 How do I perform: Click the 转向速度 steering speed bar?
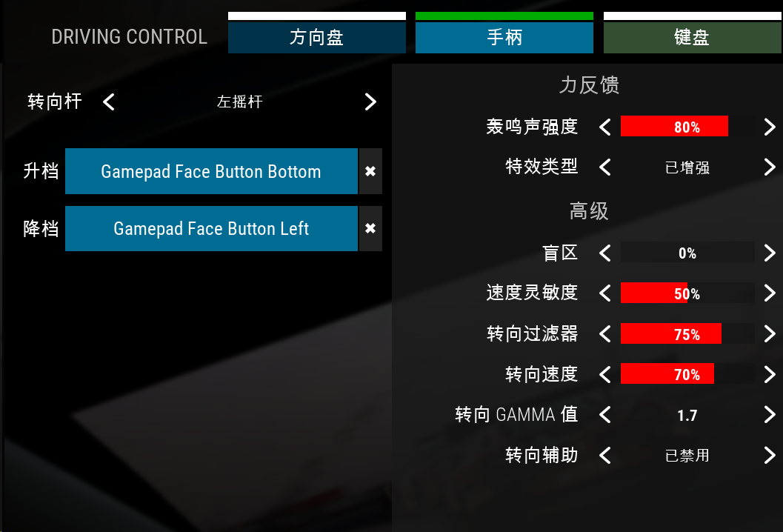tap(687, 373)
